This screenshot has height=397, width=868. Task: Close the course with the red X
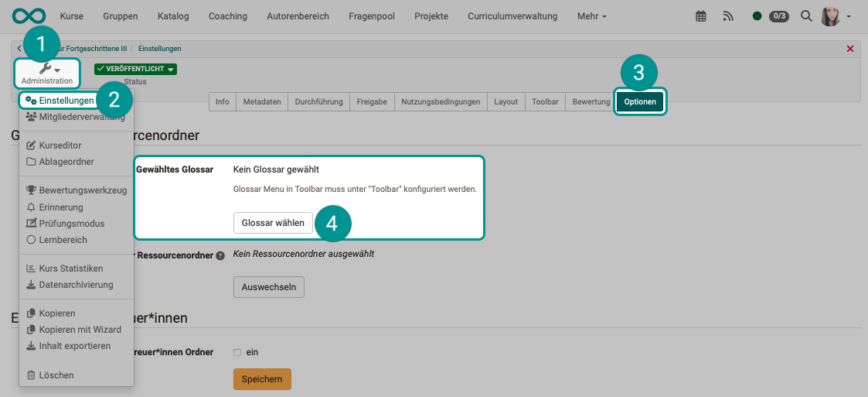(x=850, y=49)
